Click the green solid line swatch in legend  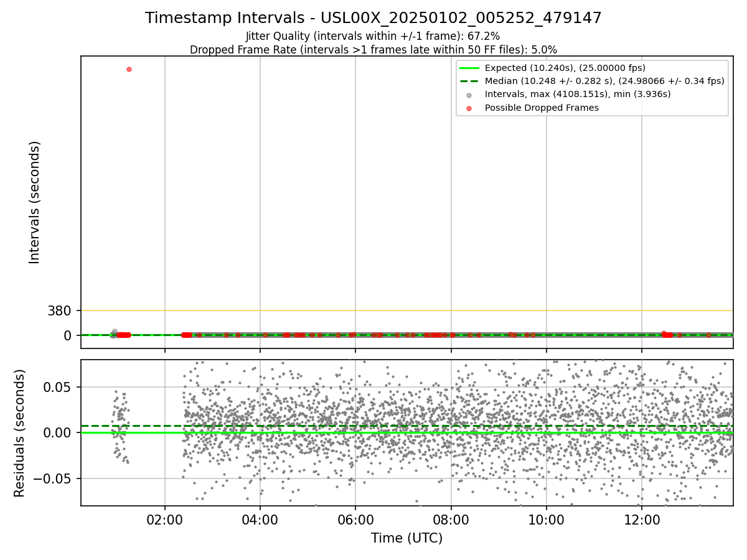tap(469, 68)
